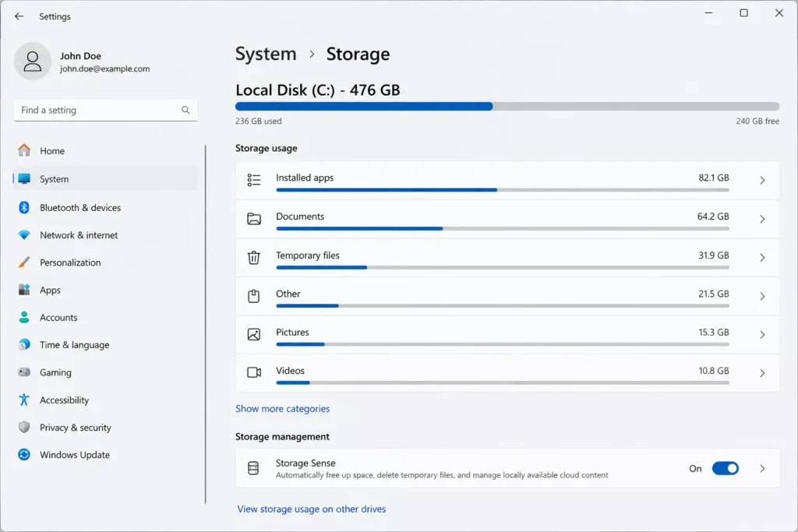Expand the Other row chevron
Viewport: 798px width, 532px height.
[x=762, y=296]
